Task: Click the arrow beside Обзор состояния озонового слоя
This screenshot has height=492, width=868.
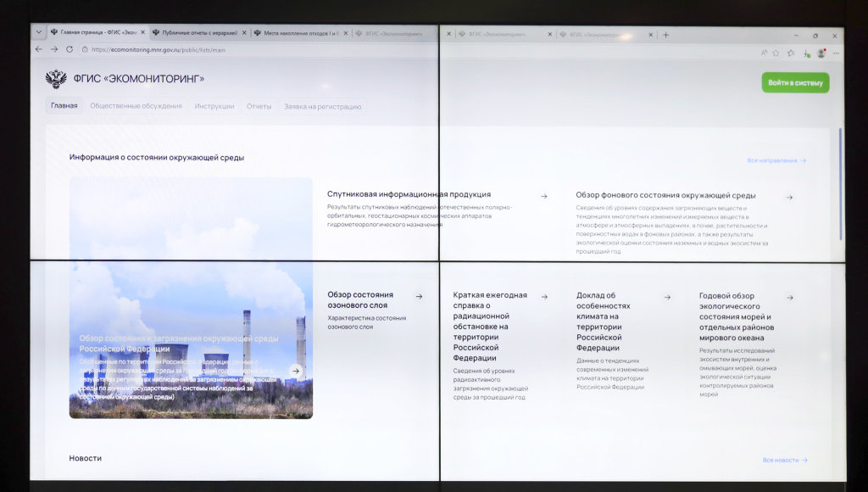Action: [419, 296]
